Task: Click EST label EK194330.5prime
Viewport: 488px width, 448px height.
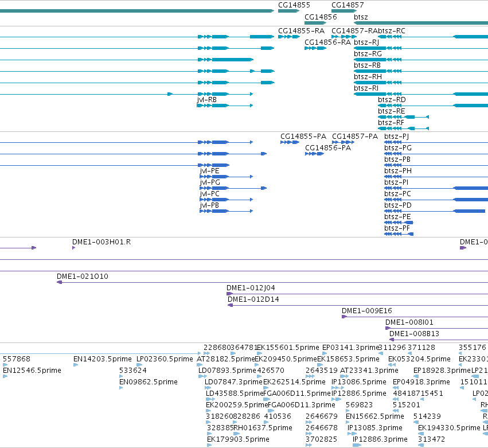Action: [x=450, y=428]
